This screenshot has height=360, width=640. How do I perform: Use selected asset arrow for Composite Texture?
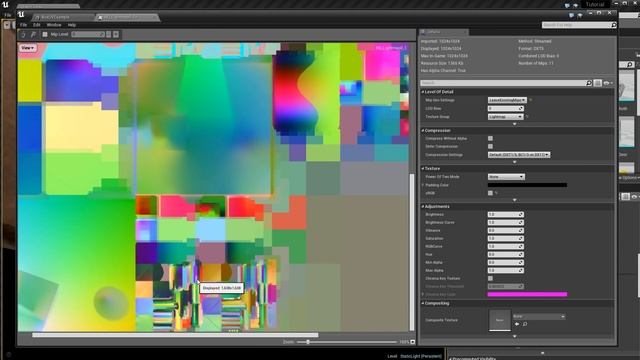click(517, 324)
